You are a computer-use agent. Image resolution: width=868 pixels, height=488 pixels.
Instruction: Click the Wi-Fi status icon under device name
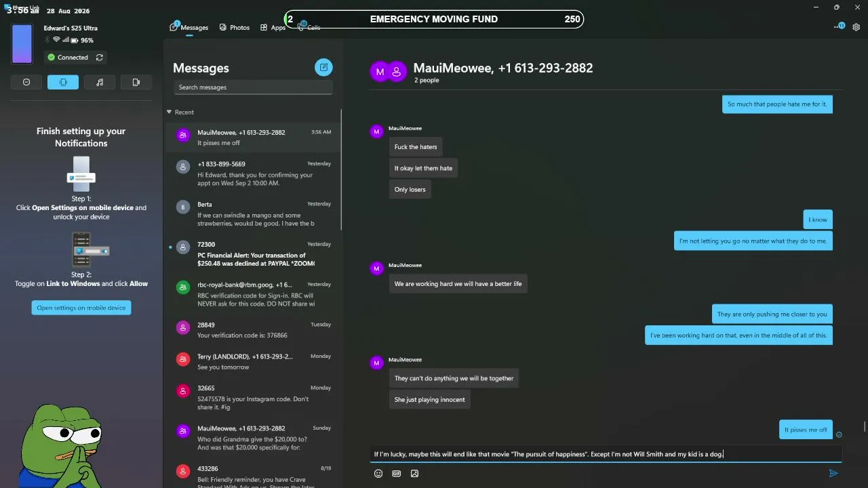(56, 40)
